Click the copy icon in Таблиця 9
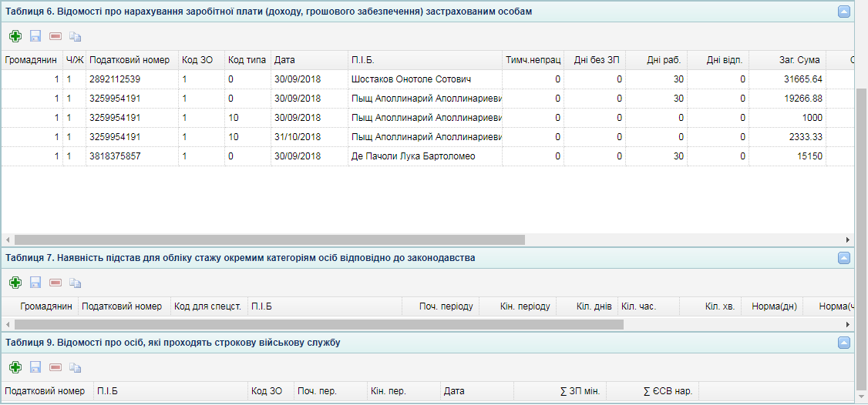The image size is (868, 405). [x=76, y=367]
